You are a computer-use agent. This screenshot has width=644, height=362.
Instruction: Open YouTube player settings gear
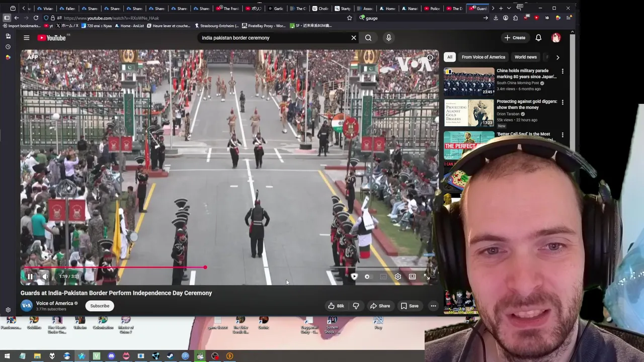pyautogui.click(x=397, y=277)
